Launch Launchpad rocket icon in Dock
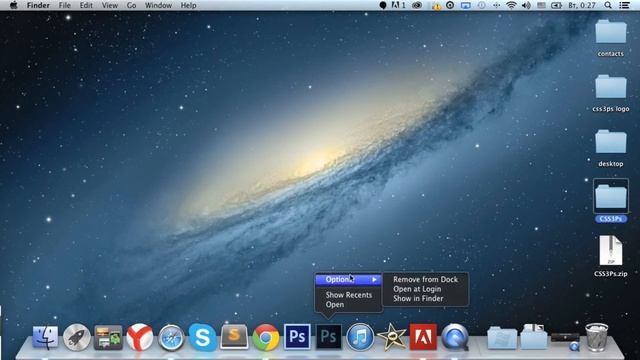The image size is (640, 360). (x=76, y=337)
